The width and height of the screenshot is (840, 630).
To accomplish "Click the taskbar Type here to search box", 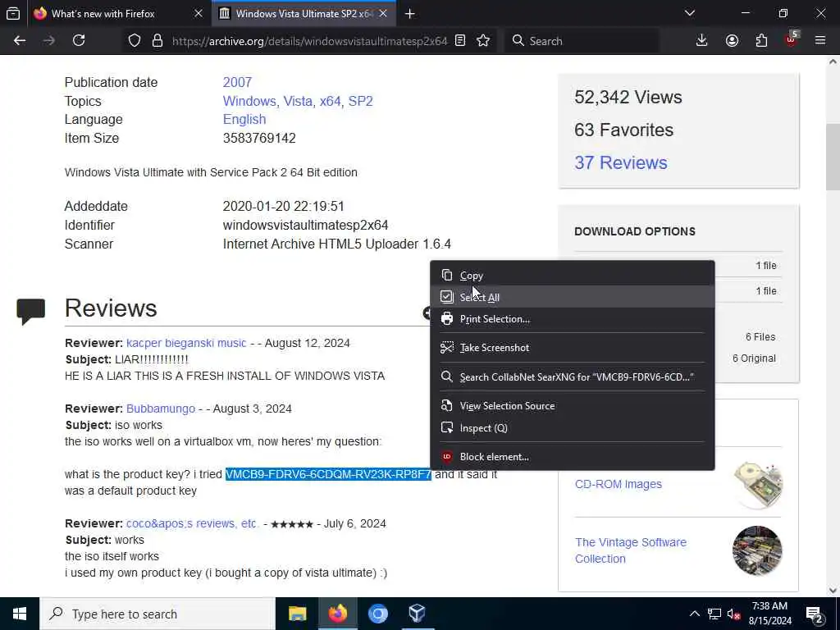I will [x=157, y=614].
